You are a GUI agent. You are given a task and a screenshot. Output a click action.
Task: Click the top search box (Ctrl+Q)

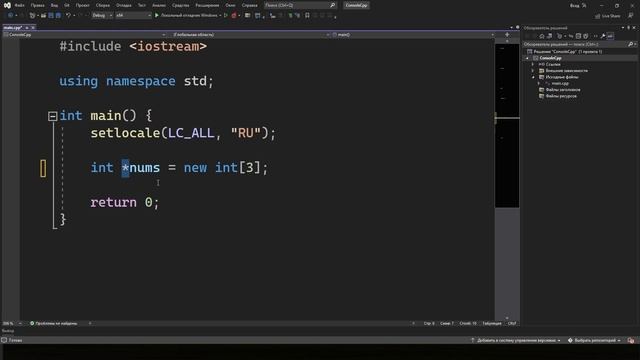300,5
